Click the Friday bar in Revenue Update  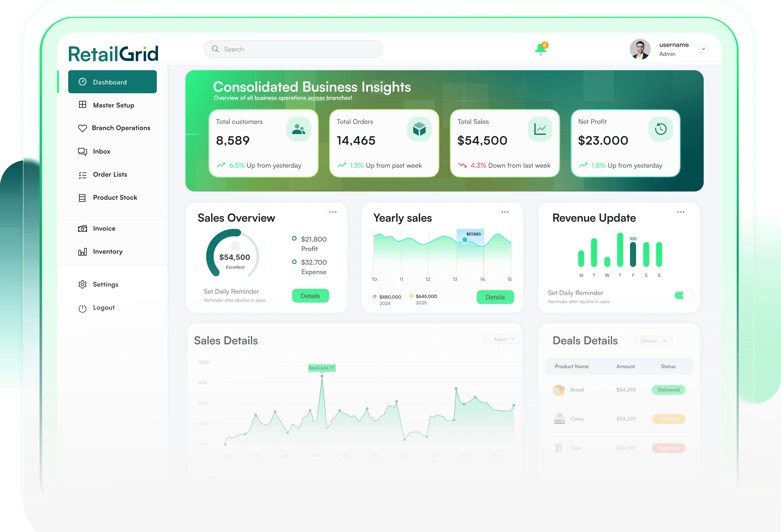tap(633, 255)
